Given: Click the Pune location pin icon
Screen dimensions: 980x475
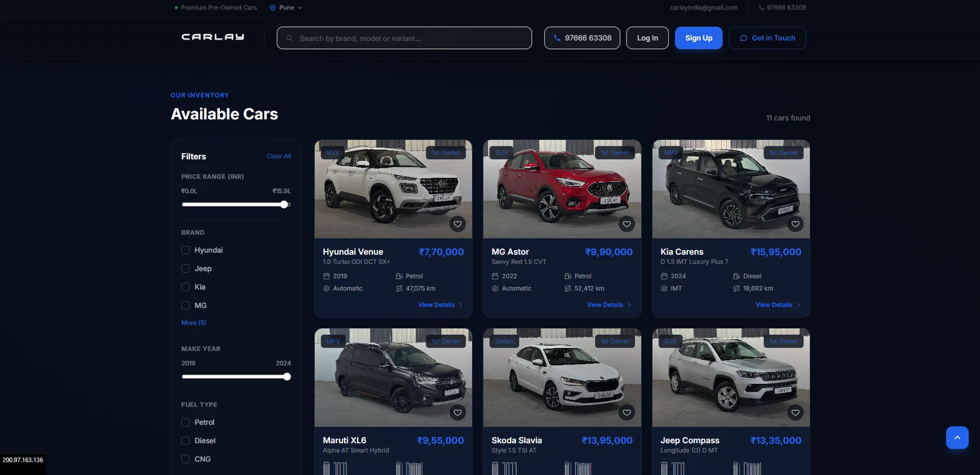Looking at the screenshot, I should (x=273, y=8).
